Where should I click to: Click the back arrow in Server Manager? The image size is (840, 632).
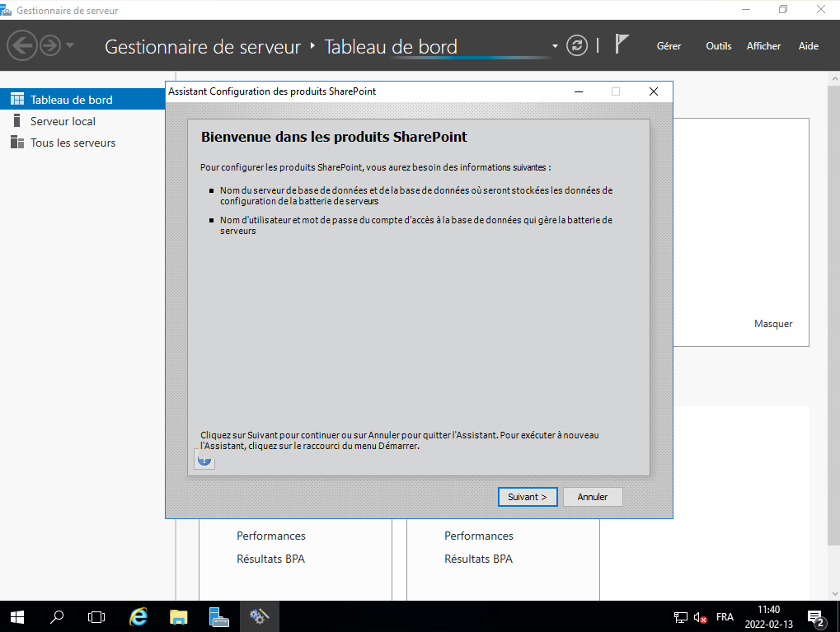coord(22,46)
